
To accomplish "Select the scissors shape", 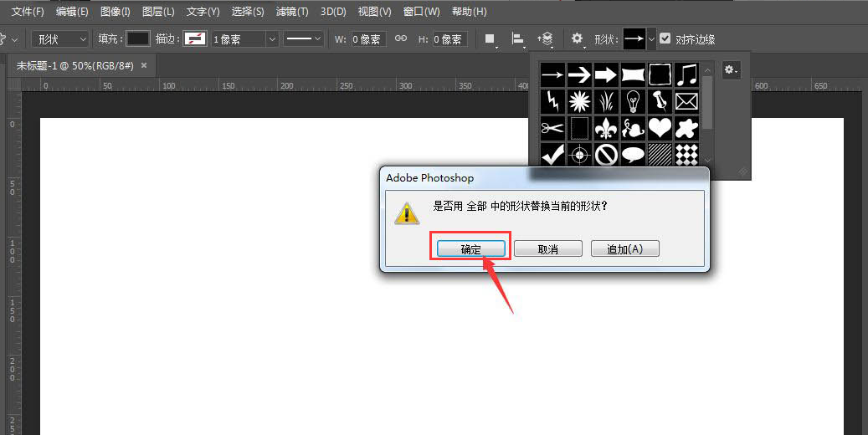I will (552, 128).
